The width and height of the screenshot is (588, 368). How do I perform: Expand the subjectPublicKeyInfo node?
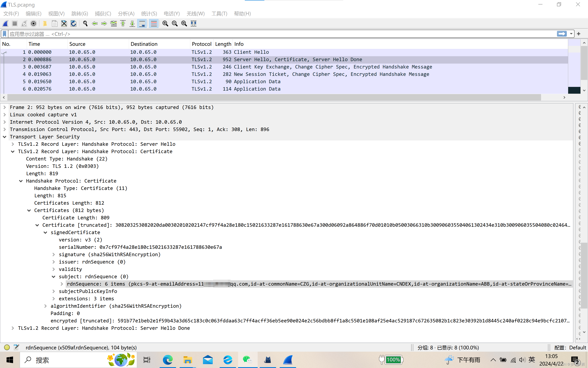(53, 291)
